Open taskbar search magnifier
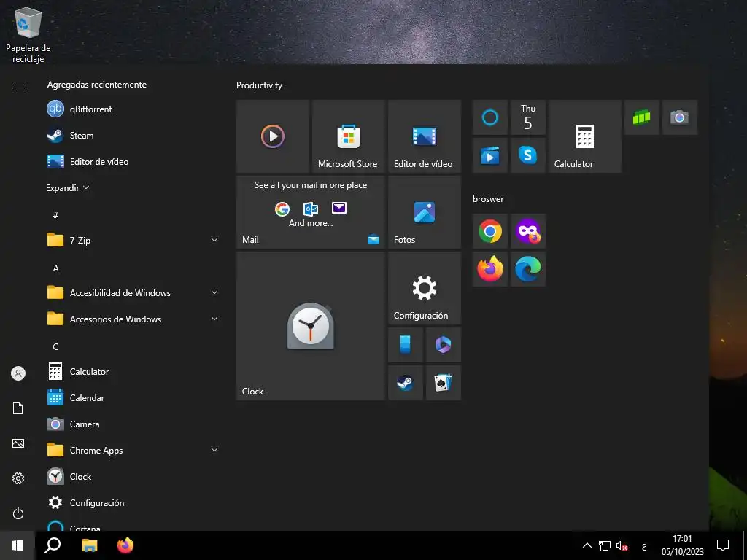747x560 pixels. [x=53, y=545]
